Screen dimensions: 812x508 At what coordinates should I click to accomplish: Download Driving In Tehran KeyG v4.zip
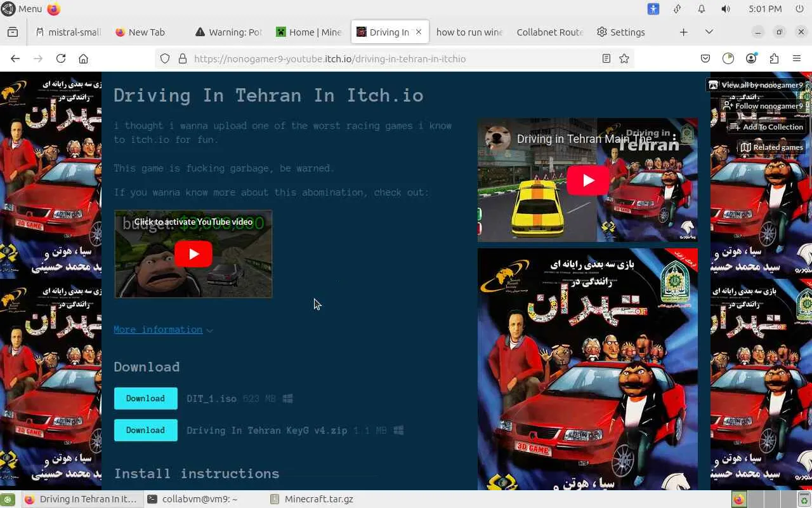[x=145, y=431]
